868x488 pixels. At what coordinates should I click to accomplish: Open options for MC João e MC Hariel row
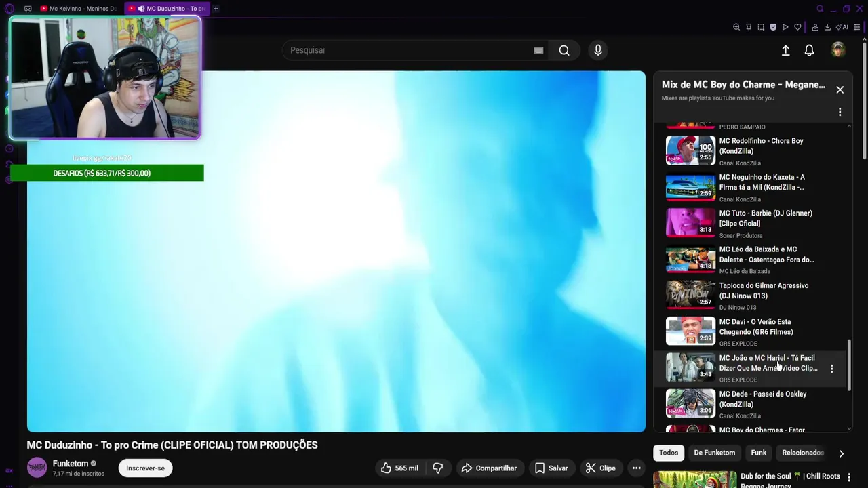coord(831,369)
